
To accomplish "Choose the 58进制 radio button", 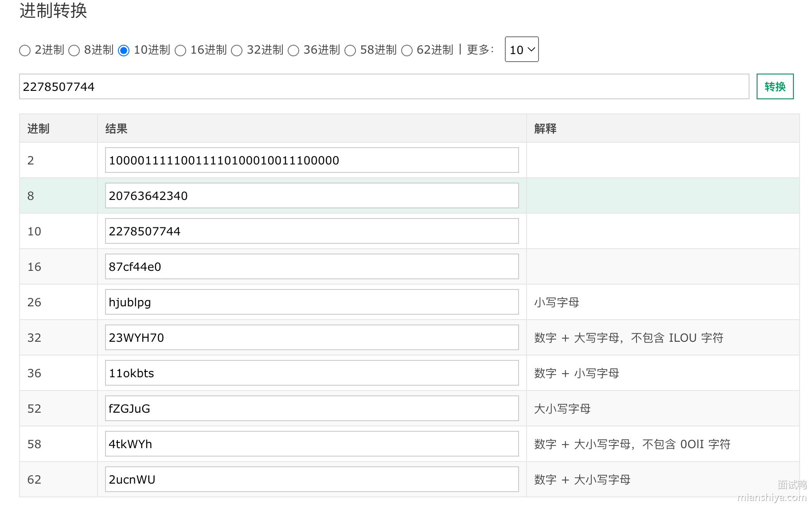I will [x=350, y=51].
